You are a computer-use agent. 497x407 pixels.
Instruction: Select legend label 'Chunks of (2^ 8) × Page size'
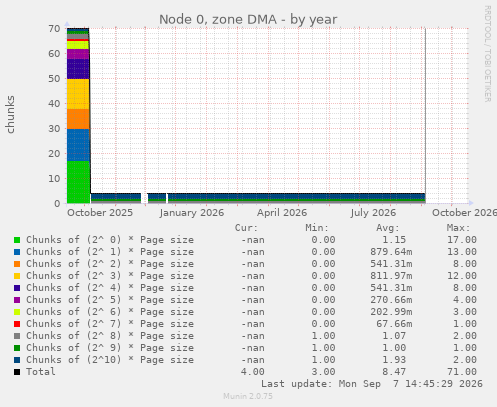[x=110, y=336]
